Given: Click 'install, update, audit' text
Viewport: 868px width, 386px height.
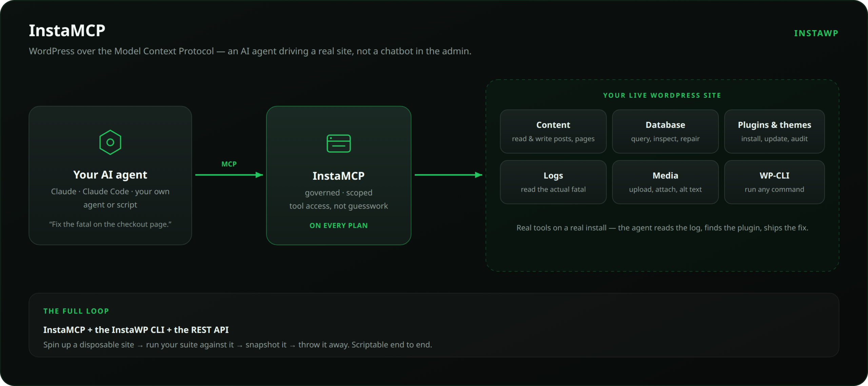Looking at the screenshot, I should [x=774, y=139].
